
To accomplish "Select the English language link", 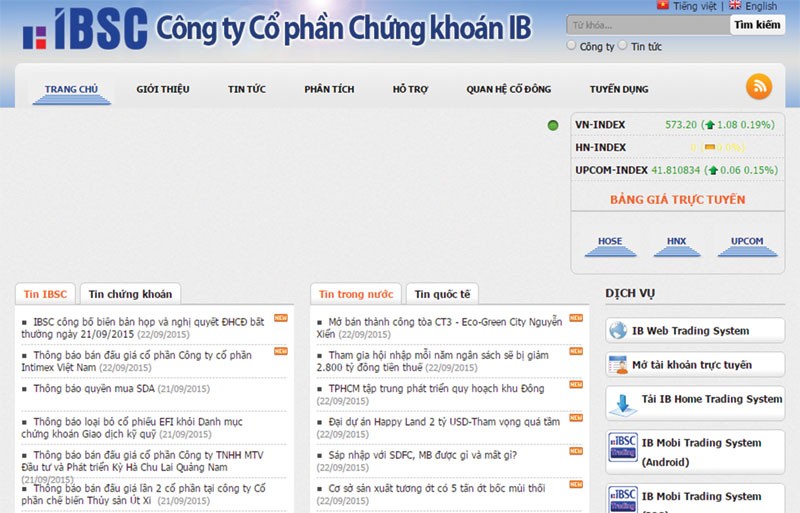I will pos(761,6).
